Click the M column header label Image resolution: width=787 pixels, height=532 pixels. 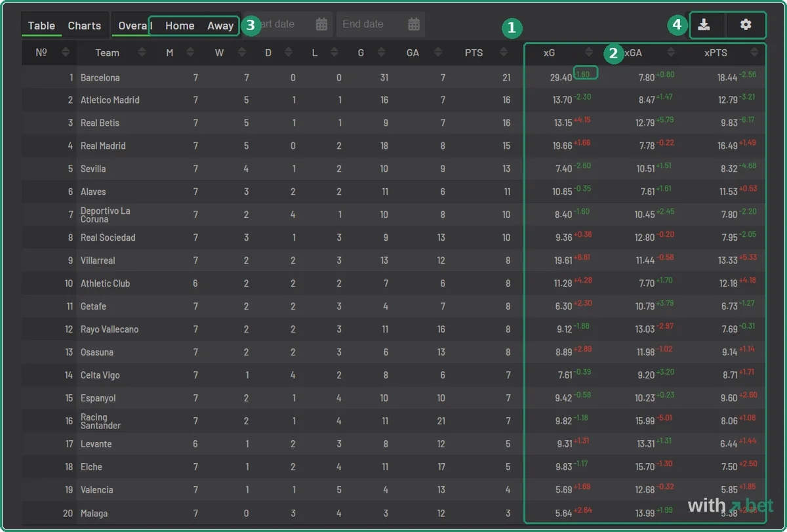(170, 52)
